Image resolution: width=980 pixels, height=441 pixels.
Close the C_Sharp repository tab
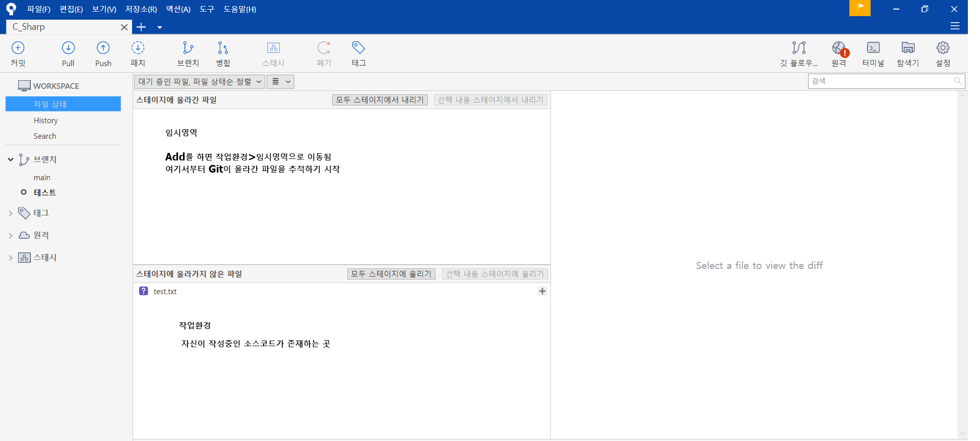tap(124, 27)
